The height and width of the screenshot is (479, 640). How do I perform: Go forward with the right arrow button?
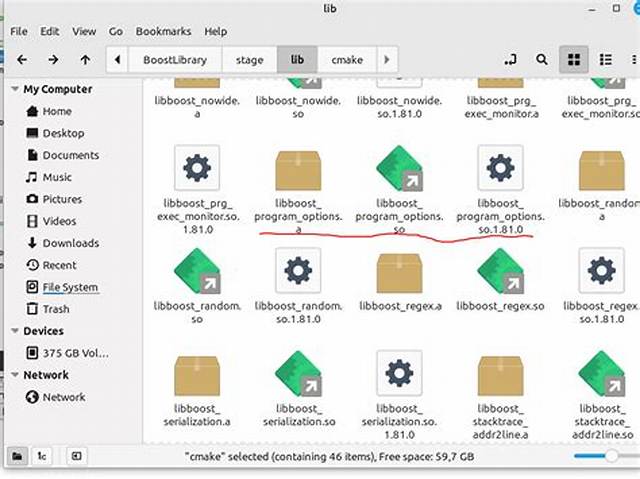pyautogui.click(x=53, y=60)
